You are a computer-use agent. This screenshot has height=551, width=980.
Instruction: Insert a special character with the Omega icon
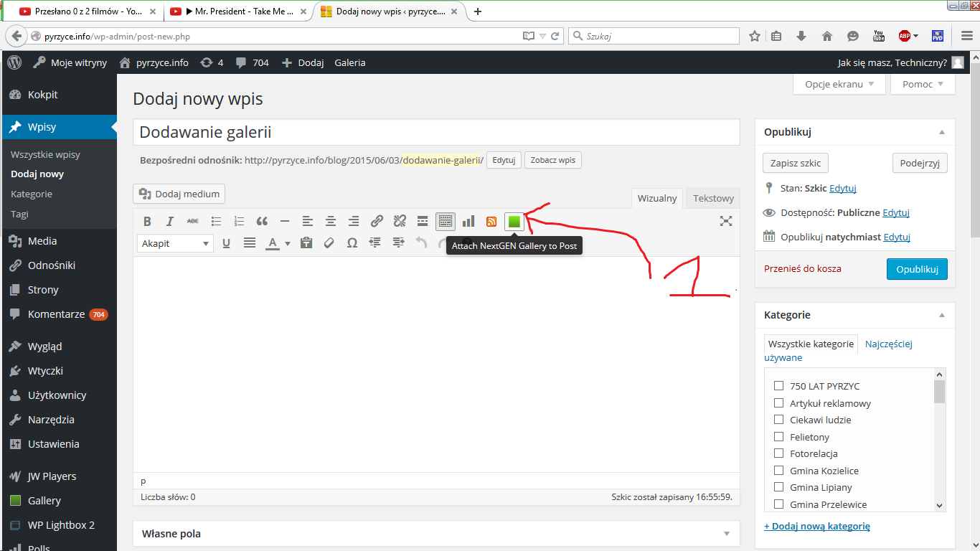pyautogui.click(x=352, y=243)
